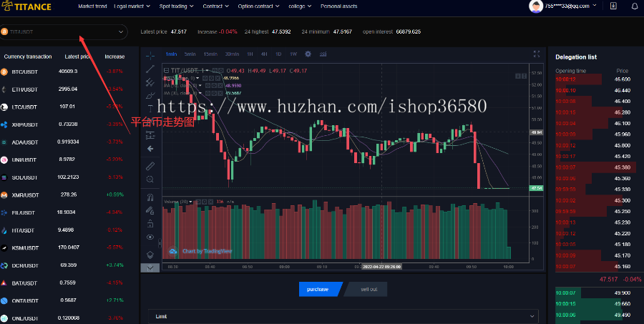Select the KSM/USDT market row
The width and height of the screenshot is (644, 324).
click(68, 247)
